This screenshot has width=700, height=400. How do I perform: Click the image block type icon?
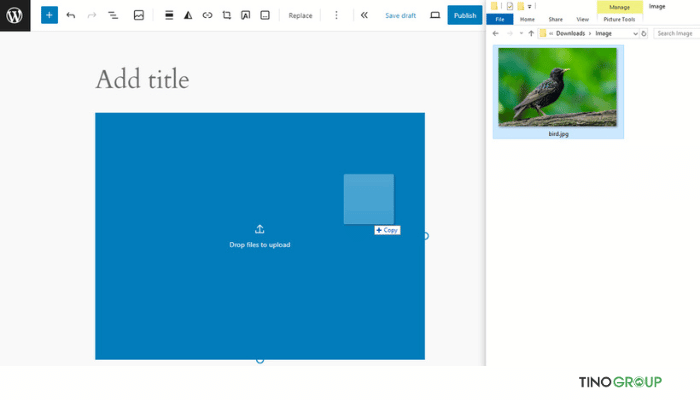(139, 15)
